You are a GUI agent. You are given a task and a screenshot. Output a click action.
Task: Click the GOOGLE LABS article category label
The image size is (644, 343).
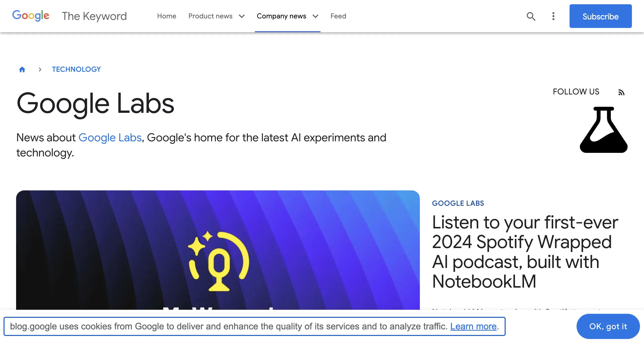(x=458, y=203)
